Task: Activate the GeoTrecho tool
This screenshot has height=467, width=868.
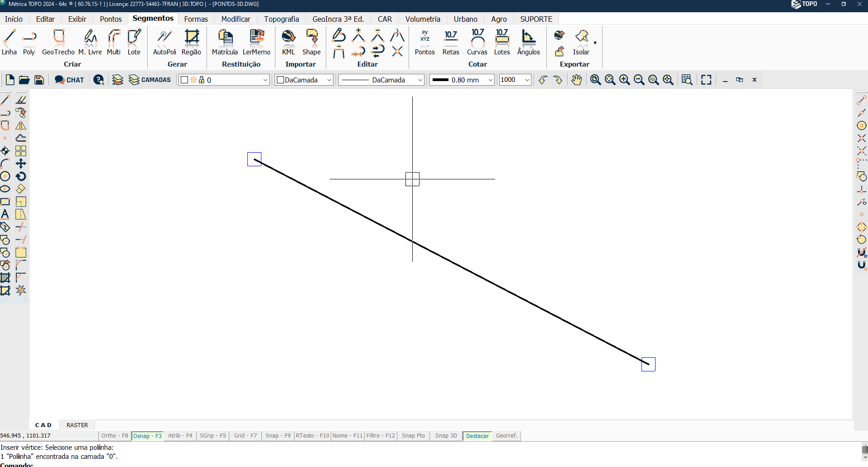Action: click(58, 42)
